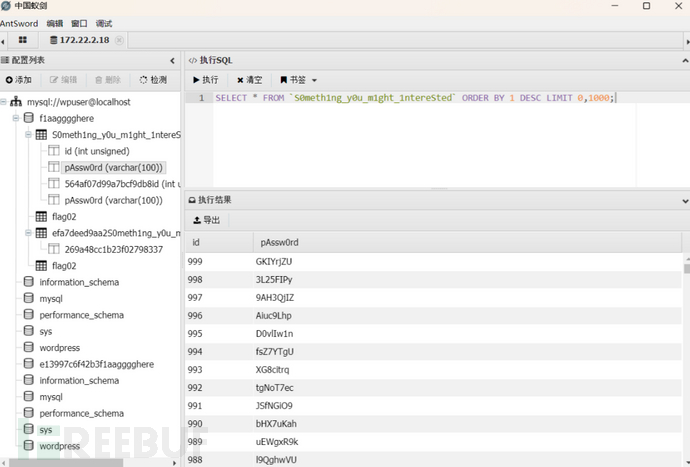
Task: Click the 添加 (Add) configuration button
Action: pyautogui.click(x=19, y=80)
